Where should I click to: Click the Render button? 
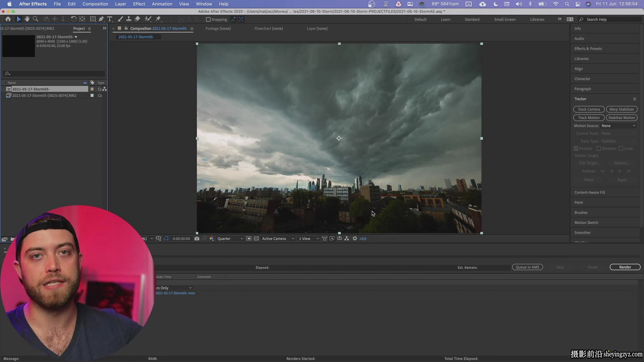click(x=625, y=267)
